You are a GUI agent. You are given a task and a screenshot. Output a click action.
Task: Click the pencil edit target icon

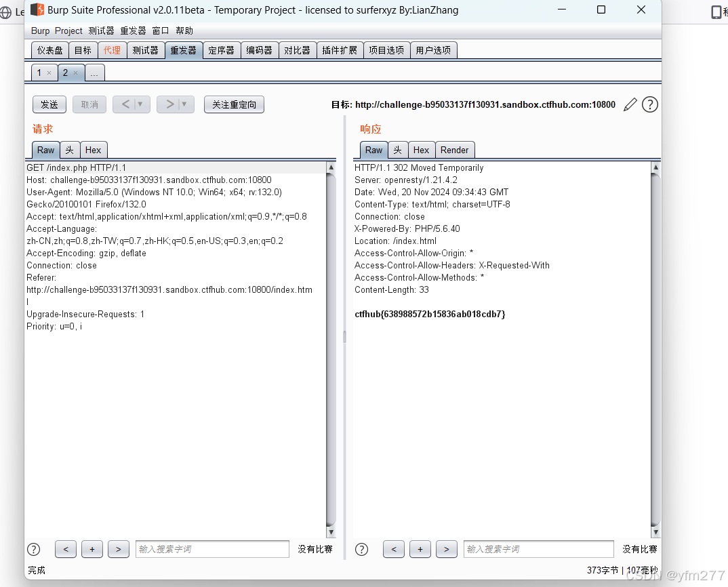click(x=630, y=104)
